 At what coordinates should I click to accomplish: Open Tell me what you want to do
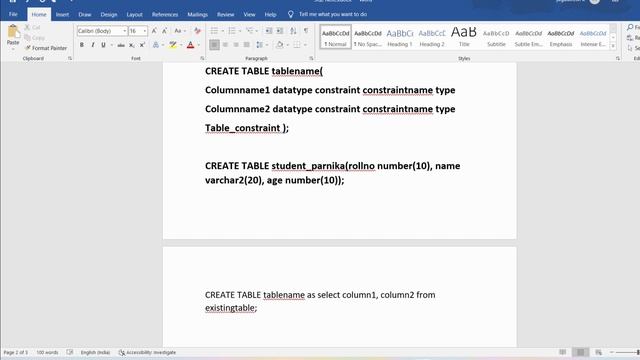(333, 14)
